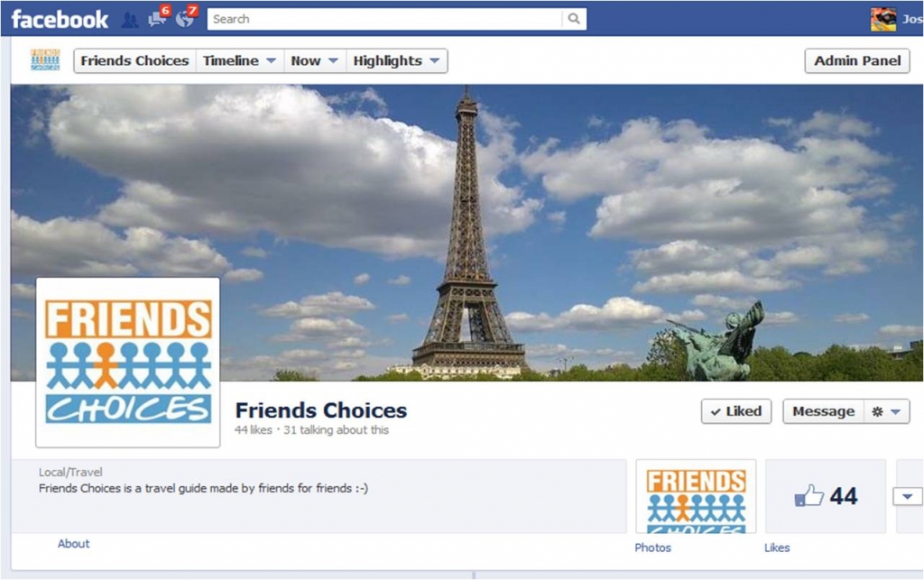924x580 pixels.
Task: Click the user avatar at top right
Action: tap(883, 20)
